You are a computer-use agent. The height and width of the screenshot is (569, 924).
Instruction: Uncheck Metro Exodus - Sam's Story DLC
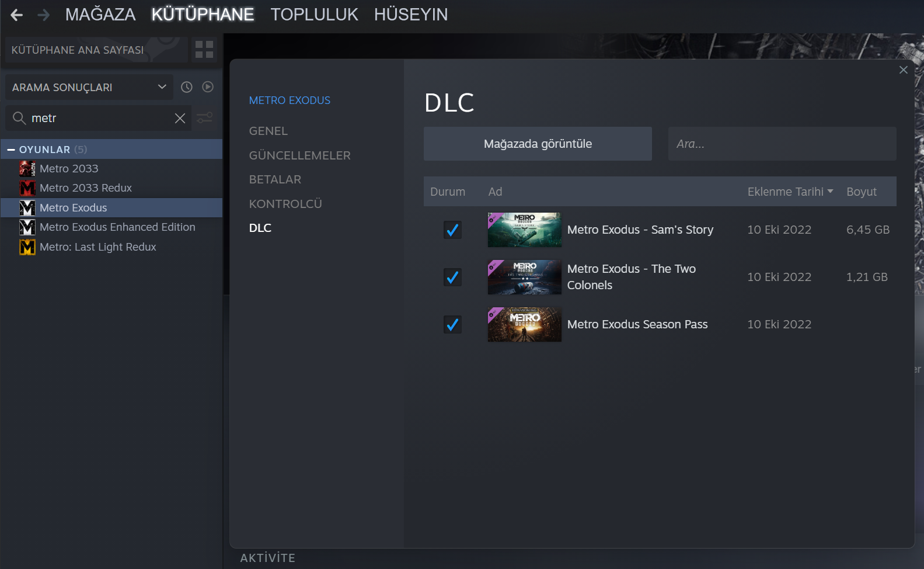tap(452, 230)
